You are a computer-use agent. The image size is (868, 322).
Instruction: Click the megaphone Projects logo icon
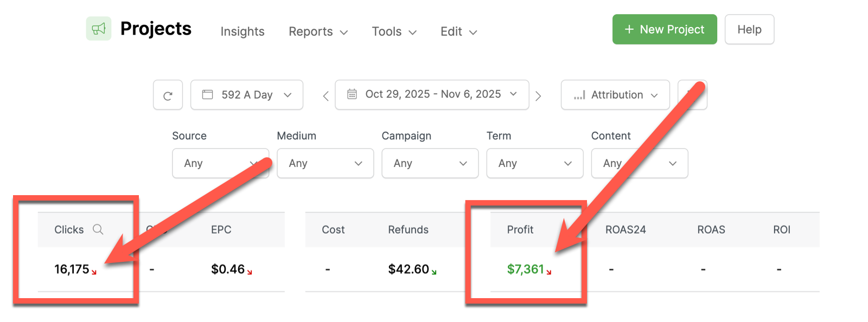[99, 29]
